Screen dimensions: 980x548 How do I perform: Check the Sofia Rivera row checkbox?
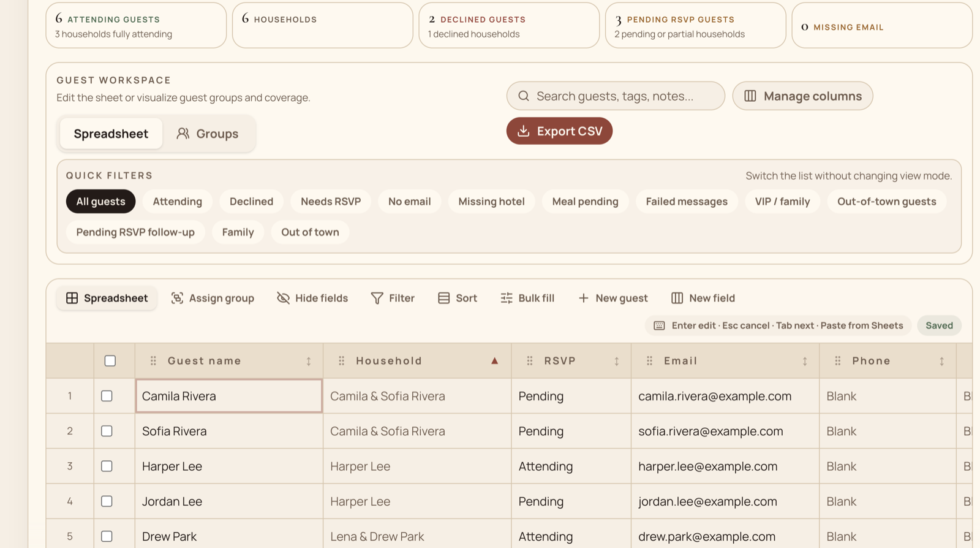[107, 431]
